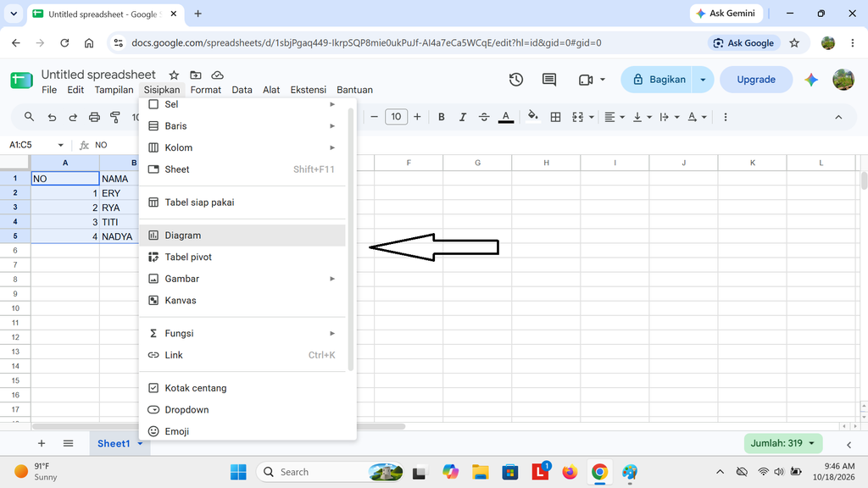Click the font size field showing 10
The width and height of the screenshot is (868, 488).
pos(396,117)
